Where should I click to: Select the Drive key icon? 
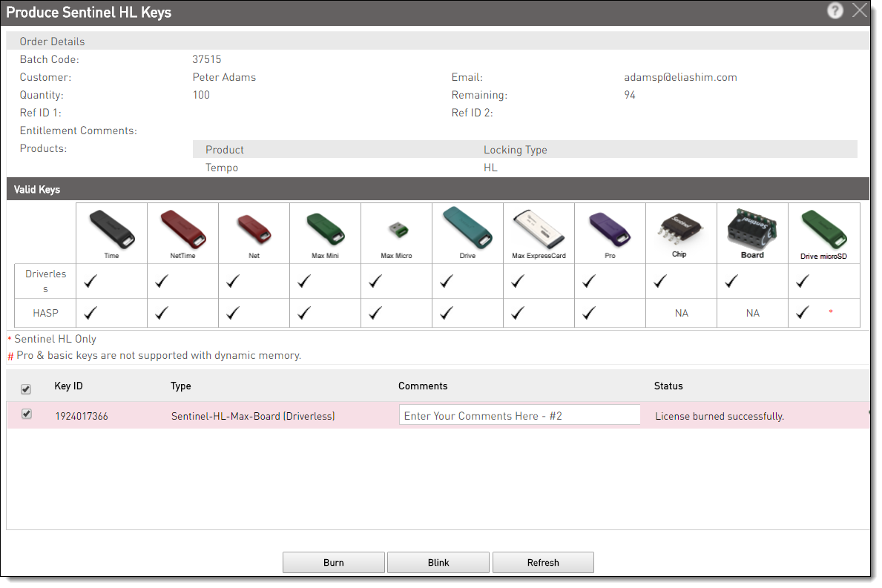(467, 230)
